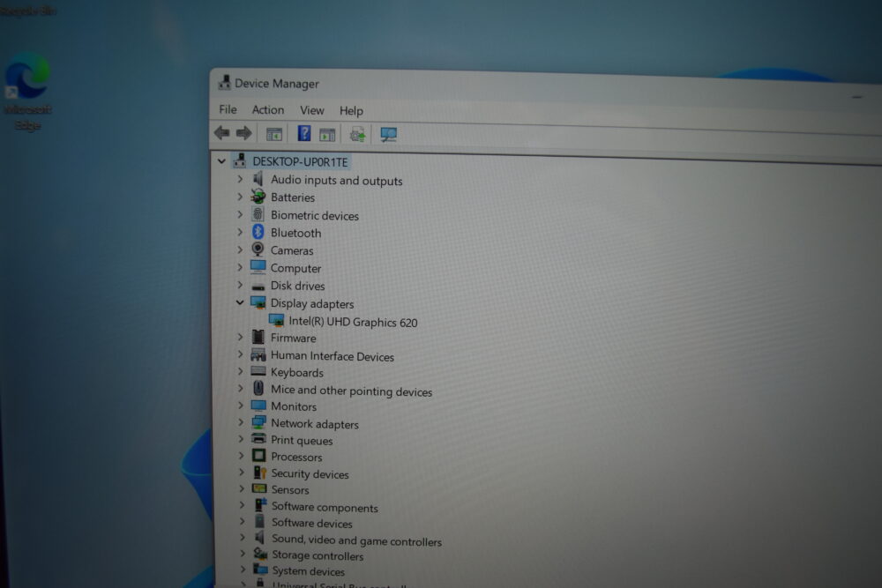Image resolution: width=882 pixels, height=588 pixels.
Task: Click the Monitors category icon
Action: pos(258,406)
